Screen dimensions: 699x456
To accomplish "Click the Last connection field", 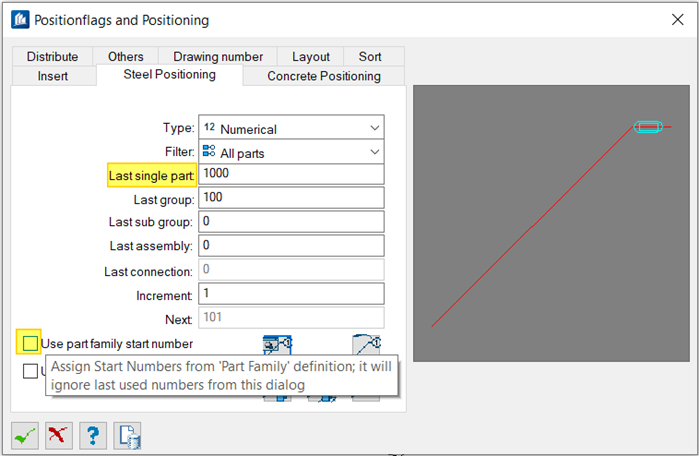I will (x=291, y=269).
